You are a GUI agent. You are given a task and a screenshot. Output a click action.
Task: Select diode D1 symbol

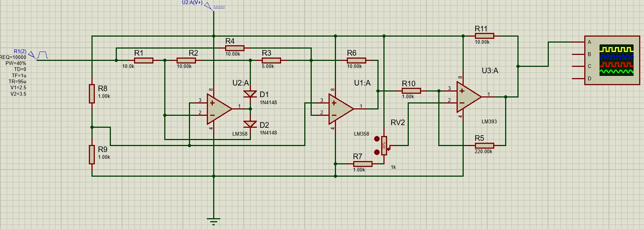(250, 94)
